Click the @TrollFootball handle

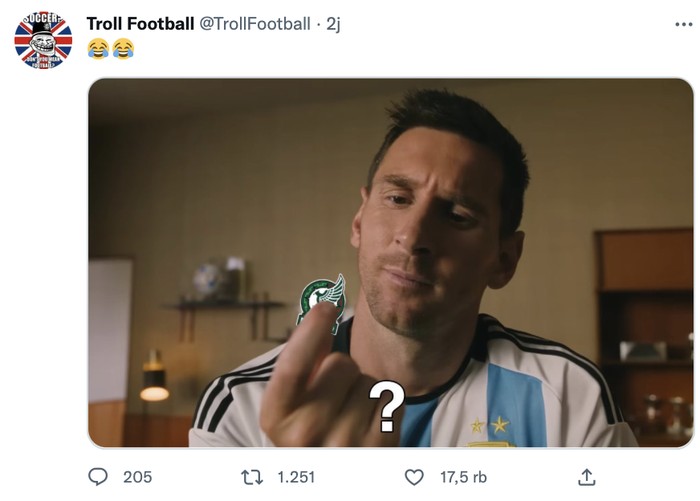(x=255, y=23)
